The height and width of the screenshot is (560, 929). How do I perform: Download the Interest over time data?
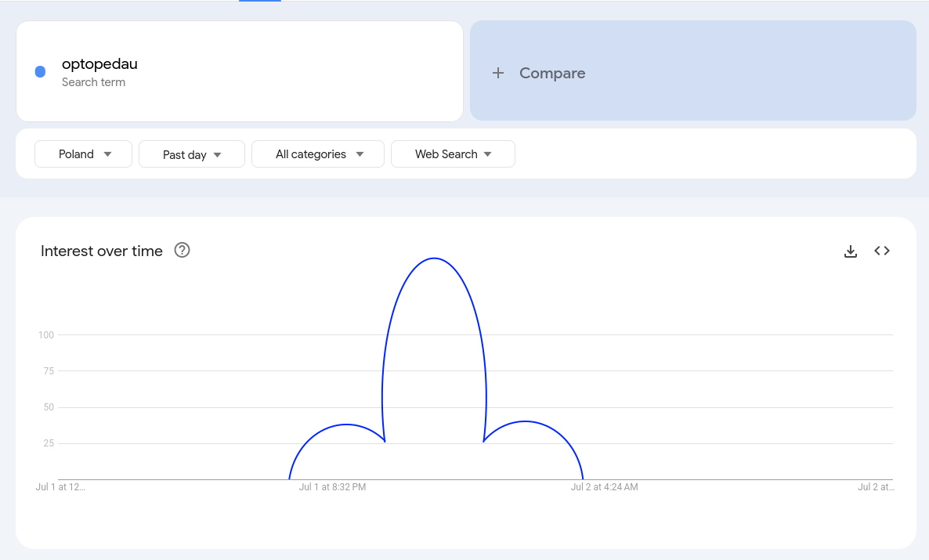pyautogui.click(x=851, y=251)
